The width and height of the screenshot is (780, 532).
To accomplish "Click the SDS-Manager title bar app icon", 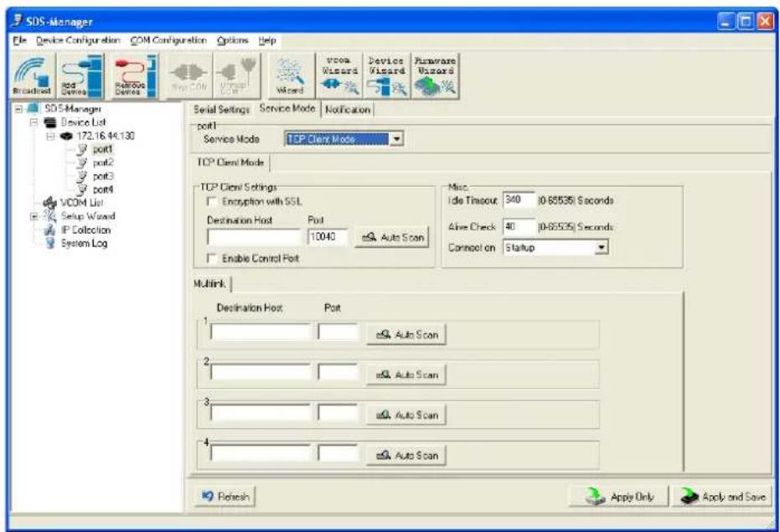I will tap(18, 21).
